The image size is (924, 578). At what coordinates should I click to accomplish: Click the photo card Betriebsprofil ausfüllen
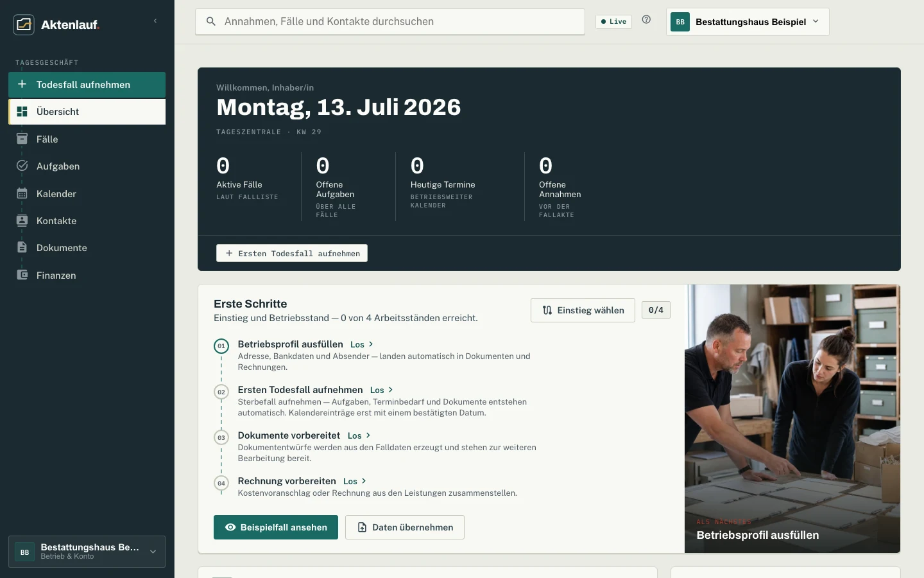[792, 419]
